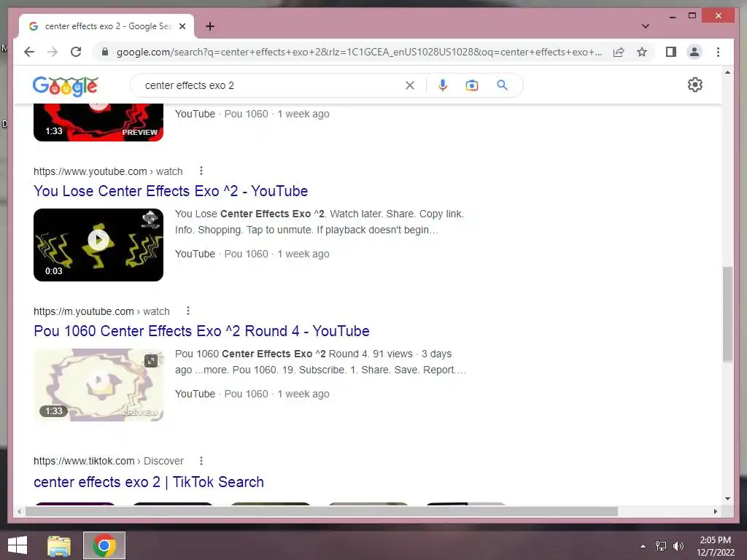Click the horizontal scrollbar thumb
Image resolution: width=747 pixels, height=560 pixels.
coord(322,511)
